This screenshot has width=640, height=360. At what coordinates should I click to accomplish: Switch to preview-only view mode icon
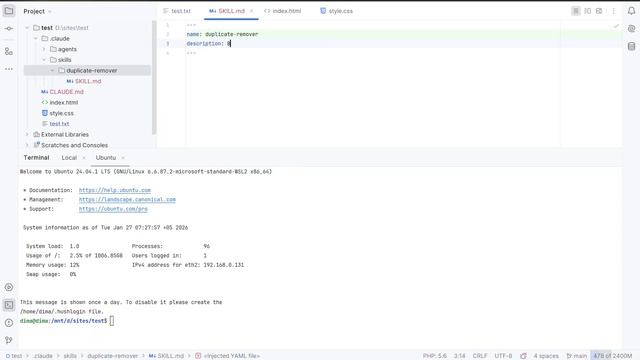(x=599, y=11)
